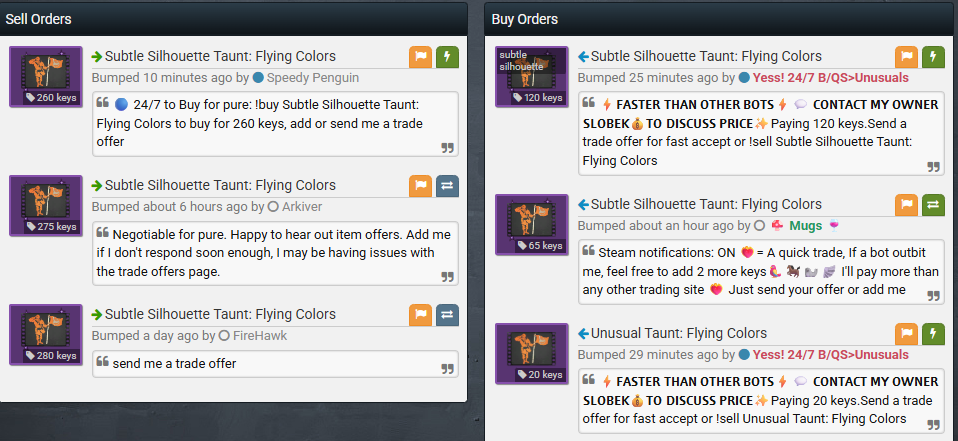Viewport: 958px width, 441px height.
Task: Open a trade offer with FireHawk using the blue arrows icon
Action: pyautogui.click(x=447, y=315)
